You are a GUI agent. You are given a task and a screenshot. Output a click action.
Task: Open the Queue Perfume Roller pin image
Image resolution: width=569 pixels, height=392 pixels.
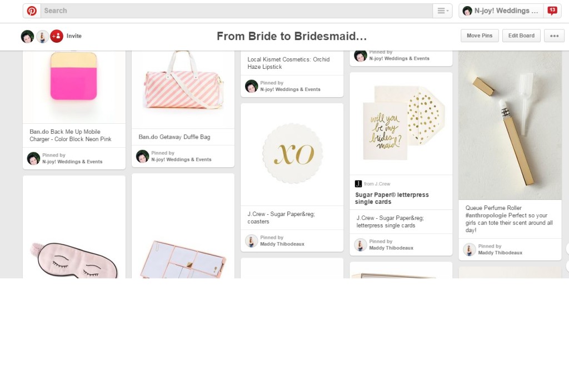pyautogui.click(x=510, y=125)
